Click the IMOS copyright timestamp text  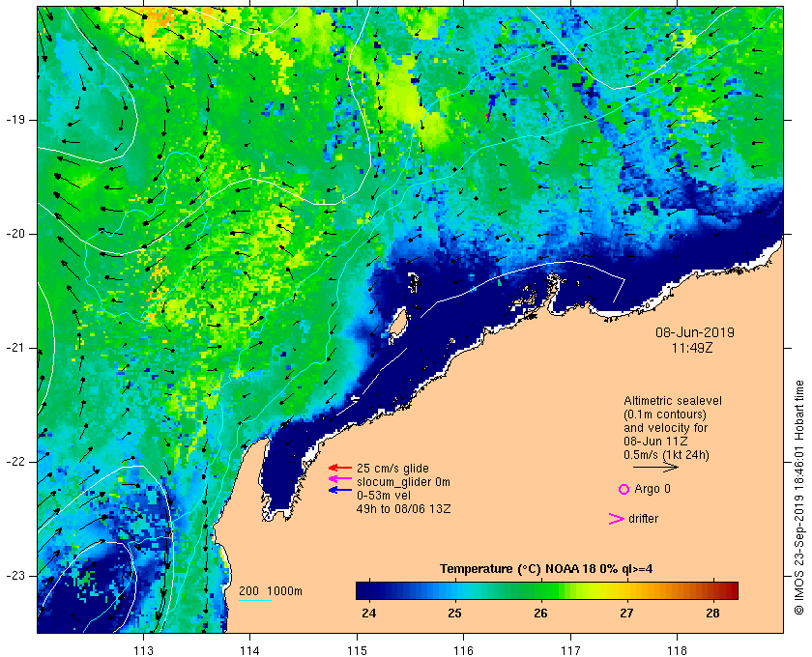coord(799,498)
